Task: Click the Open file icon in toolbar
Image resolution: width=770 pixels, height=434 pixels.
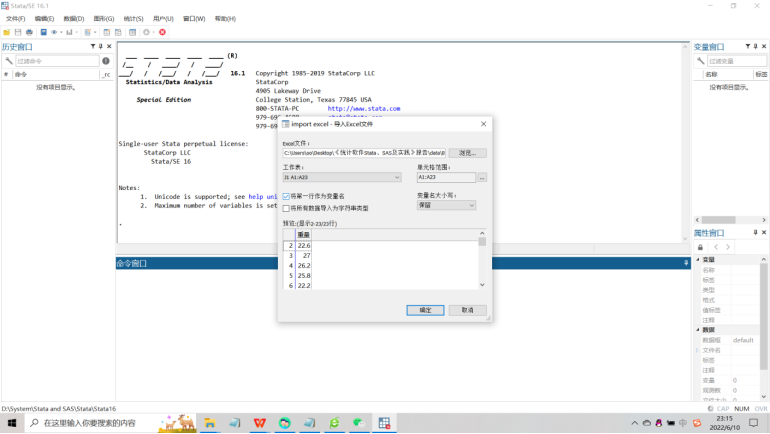Action: pos(7,32)
